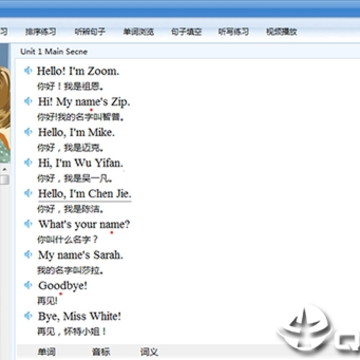Viewport: 360px width, 360px height.
Task: Click translation 你好，我是迈克。
Action: 70,148
